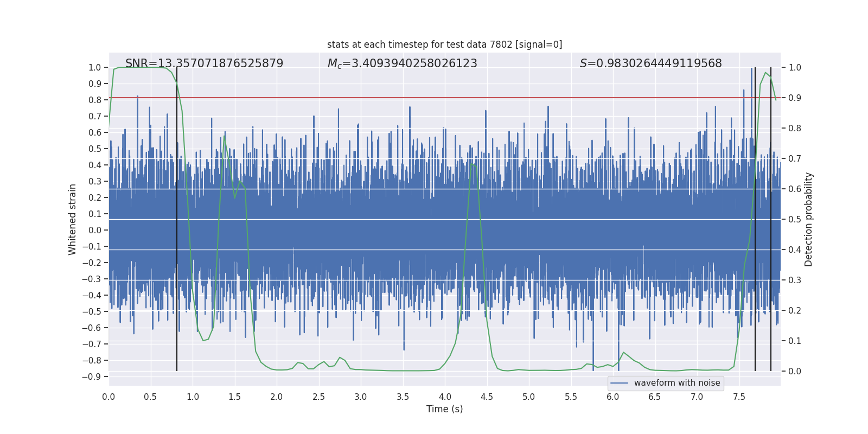This screenshot has height=434, width=868.
Task: Click the right y-axis tick label 0.9
Action: click(x=795, y=98)
